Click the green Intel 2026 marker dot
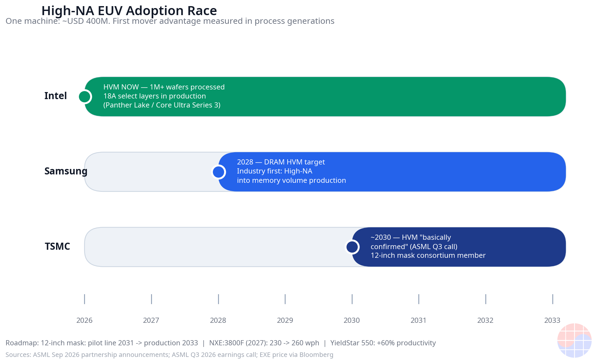Viewport: 598px width, 364px height. (85, 97)
